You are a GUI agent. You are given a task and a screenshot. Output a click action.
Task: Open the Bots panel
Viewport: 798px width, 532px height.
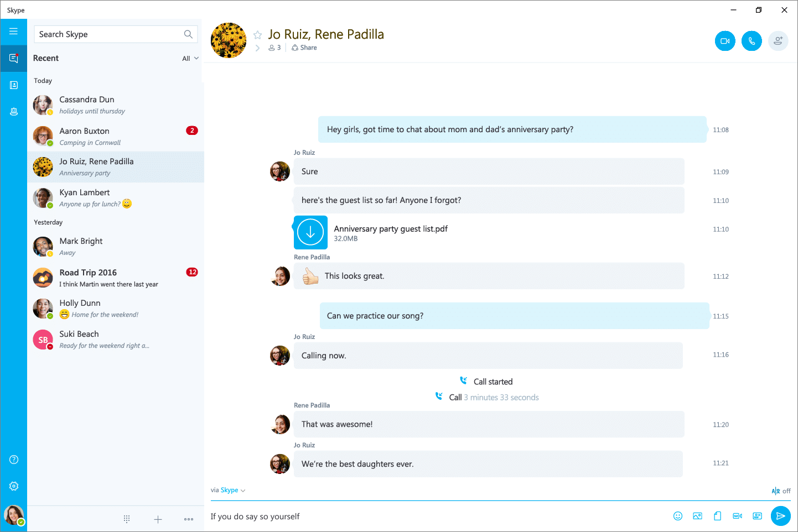click(x=14, y=111)
